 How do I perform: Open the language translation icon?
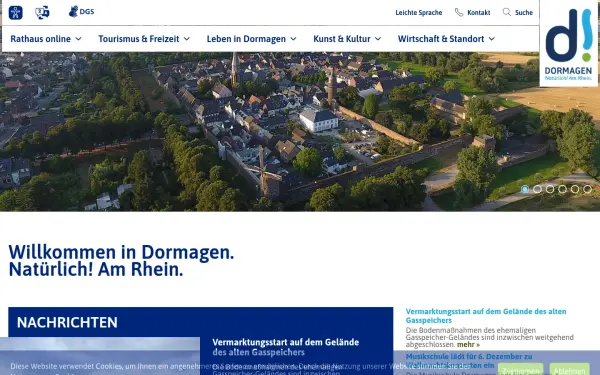[x=42, y=12]
